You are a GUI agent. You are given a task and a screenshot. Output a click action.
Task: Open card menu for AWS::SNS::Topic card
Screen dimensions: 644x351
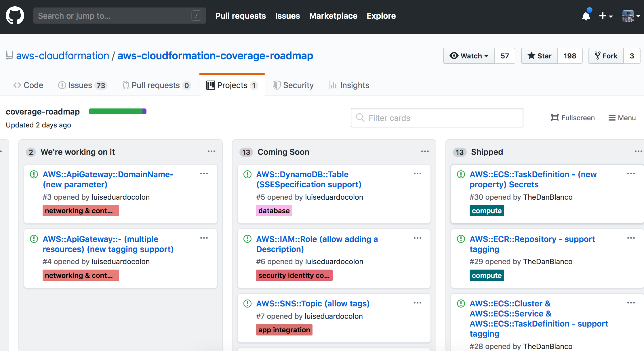[x=417, y=303]
